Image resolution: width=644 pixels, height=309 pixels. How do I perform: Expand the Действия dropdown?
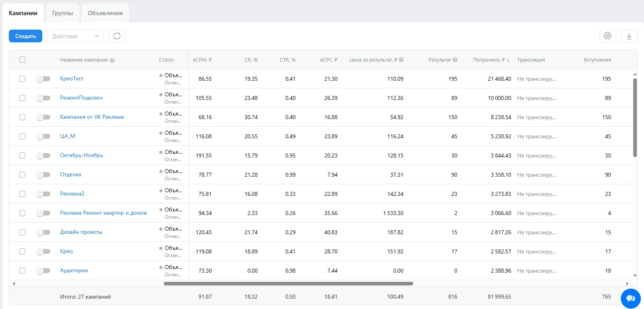[75, 36]
